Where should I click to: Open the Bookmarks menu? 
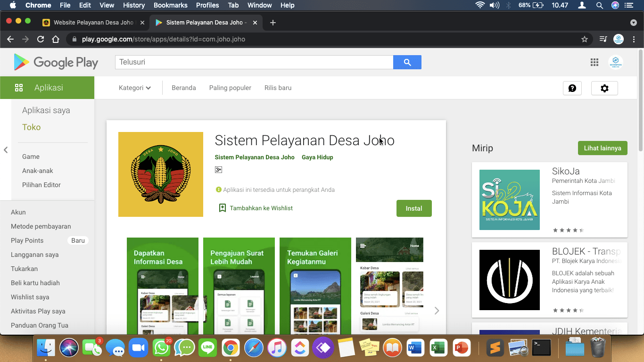click(171, 5)
